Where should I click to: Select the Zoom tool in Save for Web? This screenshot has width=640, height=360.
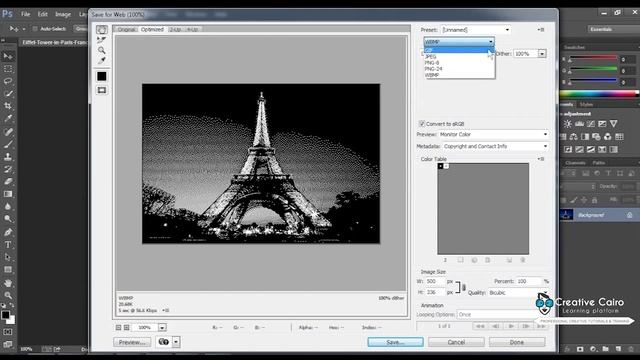pos(102,50)
